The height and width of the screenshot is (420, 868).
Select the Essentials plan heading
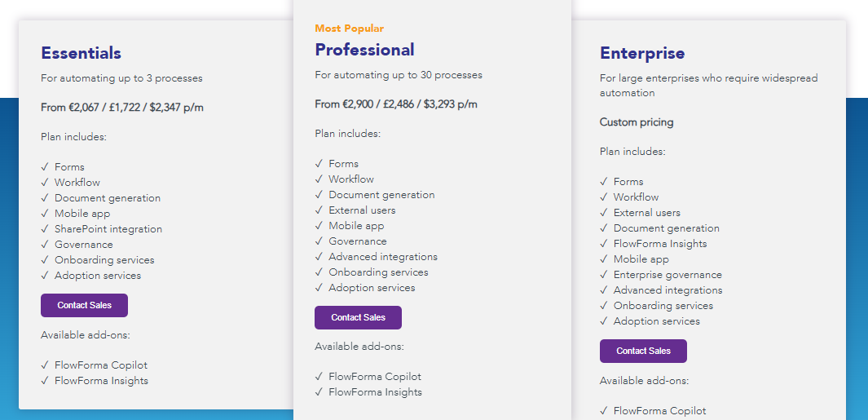(x=81, y=53)
